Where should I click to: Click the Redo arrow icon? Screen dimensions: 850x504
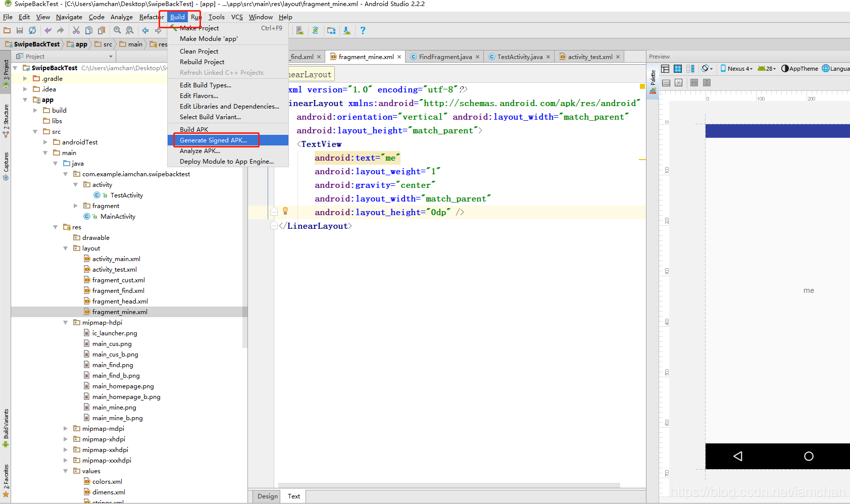point(60,30)
